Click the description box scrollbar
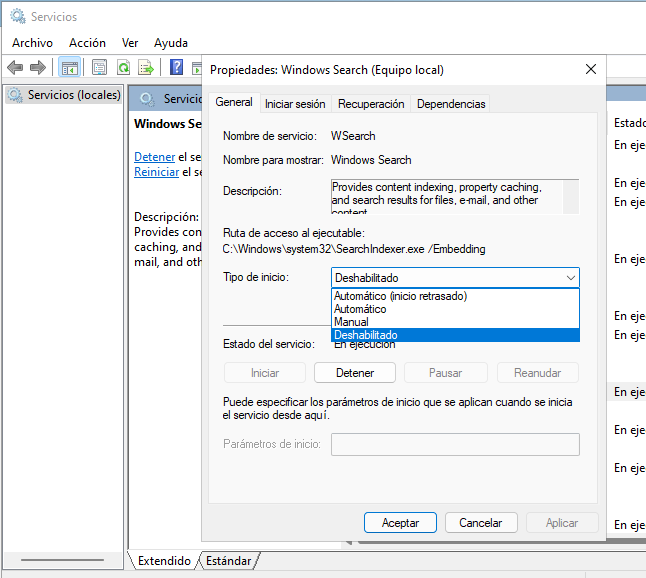This screenshot has width=646, height=578. pos(571,197)
